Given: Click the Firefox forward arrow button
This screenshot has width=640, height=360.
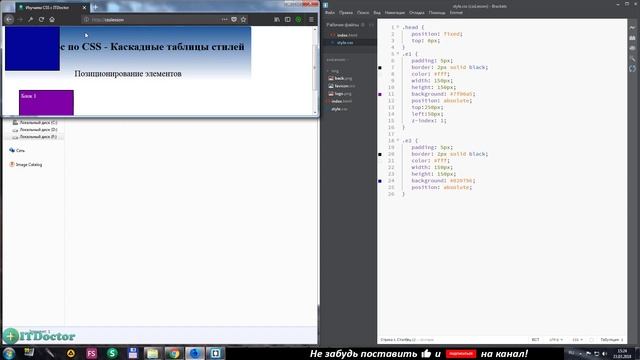Looking at the screenshot, I should pyautogui.click(x=20, y=19).
